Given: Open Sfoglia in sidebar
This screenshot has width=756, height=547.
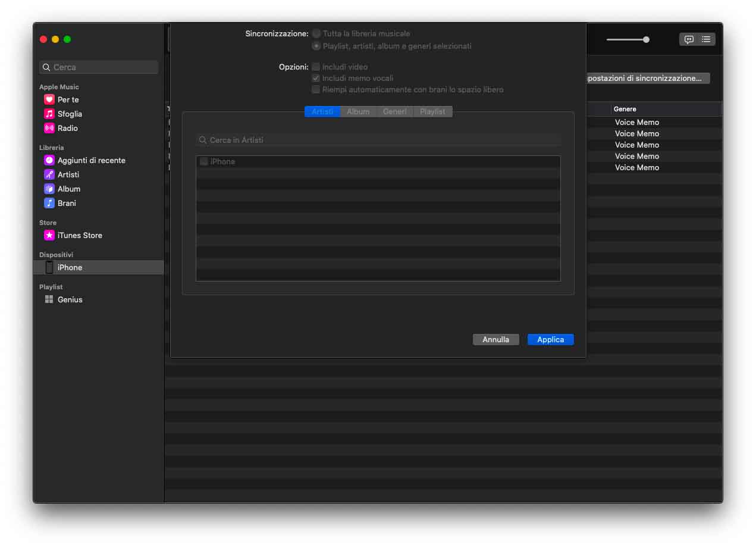Looking at the screenshot, I should tap(70, 114).
